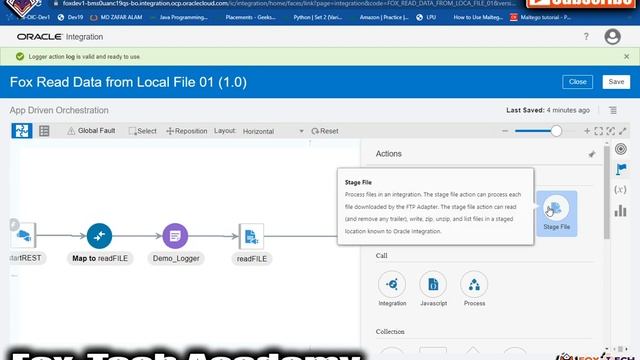Open the Layout Horizontal dropdown

273,131
